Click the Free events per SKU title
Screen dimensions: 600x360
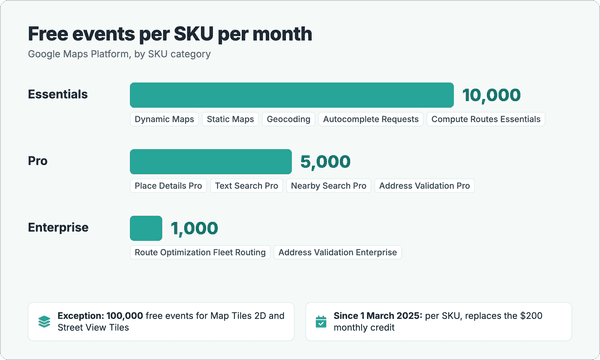point(170,34)
